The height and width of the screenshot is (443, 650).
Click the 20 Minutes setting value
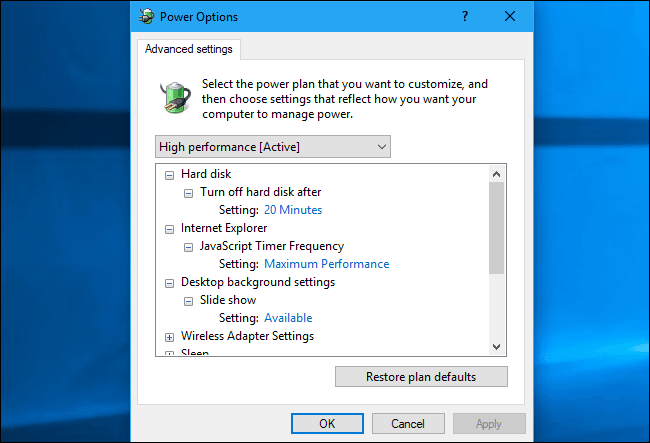(293, 210)
